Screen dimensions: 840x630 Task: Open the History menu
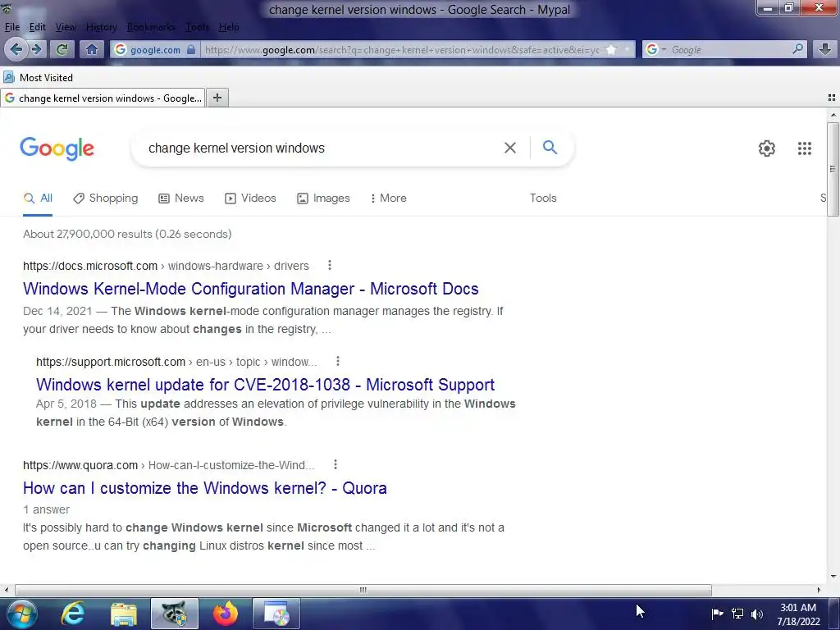click(101, 27)
